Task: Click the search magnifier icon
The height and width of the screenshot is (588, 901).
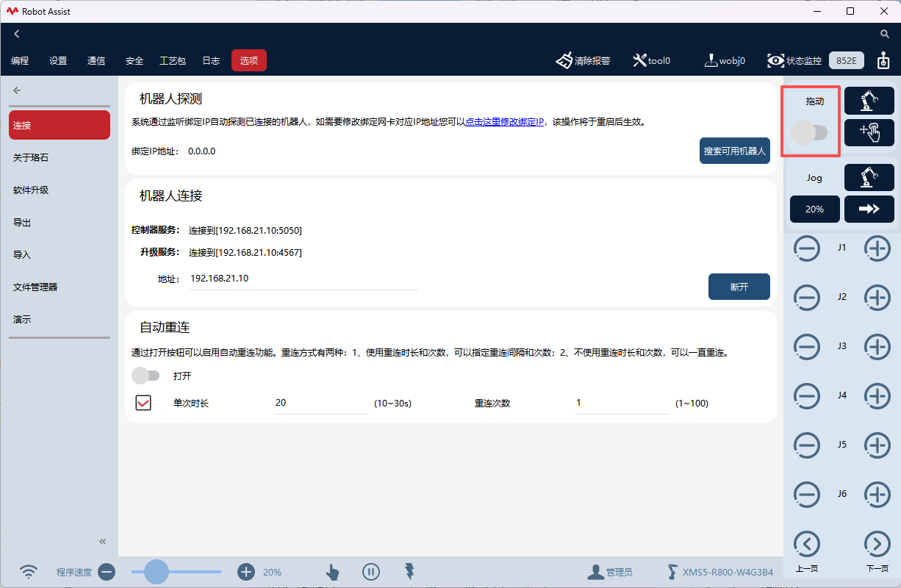Action: click(x=885, y=34)
